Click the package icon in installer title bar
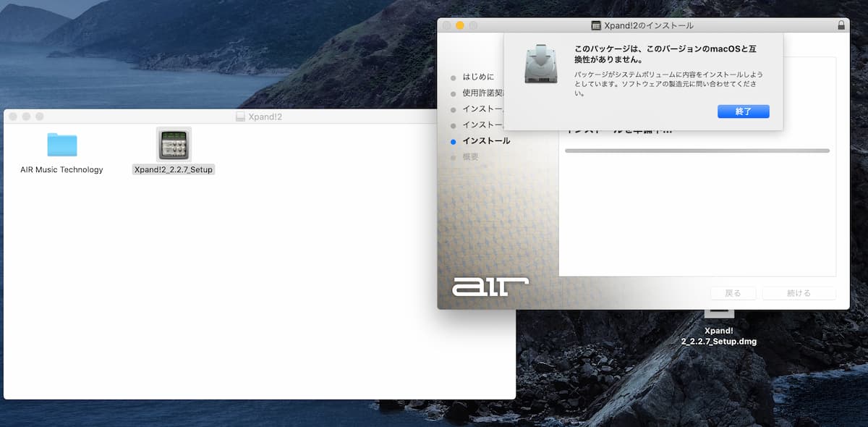Viewport: 868px width, 427px height. 596,25
